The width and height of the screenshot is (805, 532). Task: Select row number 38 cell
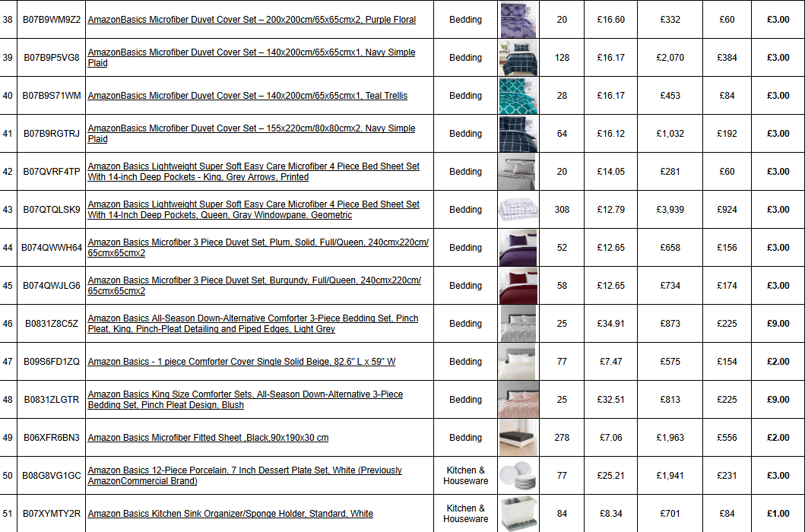[x=8, y=20]
